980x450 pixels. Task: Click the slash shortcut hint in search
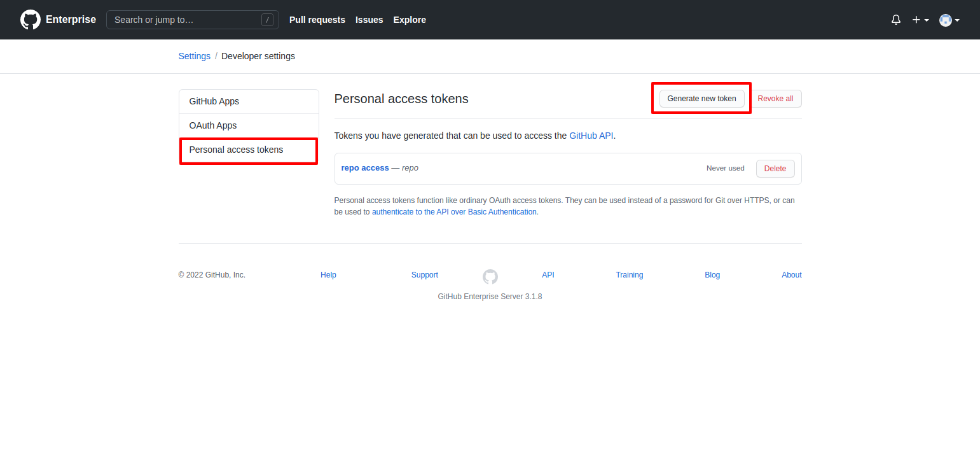click(x=268, y=20)
